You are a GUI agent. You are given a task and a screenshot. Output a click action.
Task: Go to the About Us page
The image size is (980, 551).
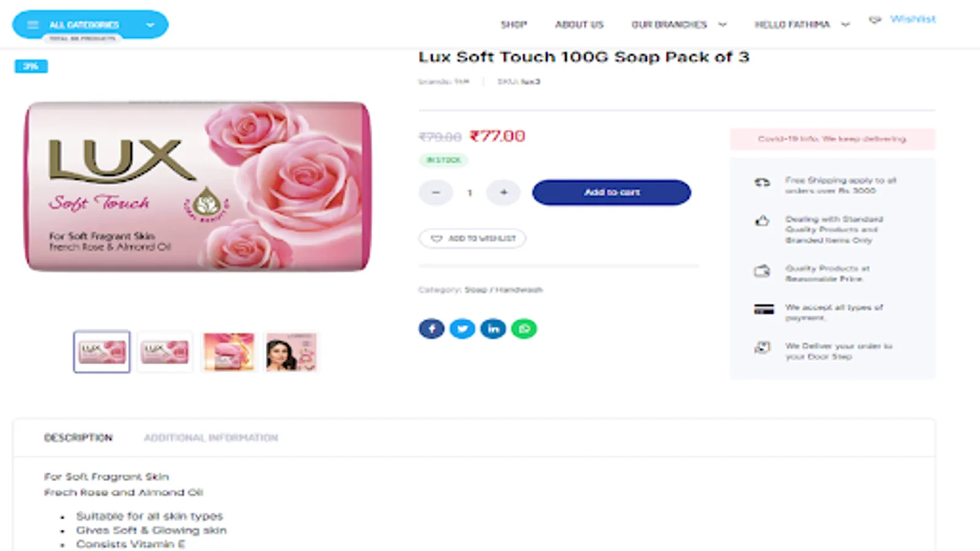(x=579, y=24)
